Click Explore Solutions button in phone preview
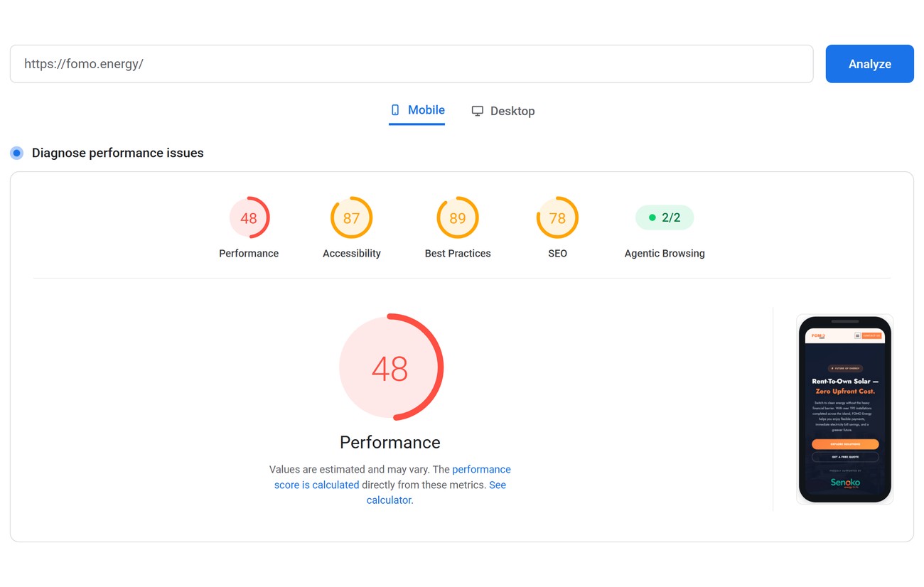Screen dimensions: 924x587 pos(845,444)
